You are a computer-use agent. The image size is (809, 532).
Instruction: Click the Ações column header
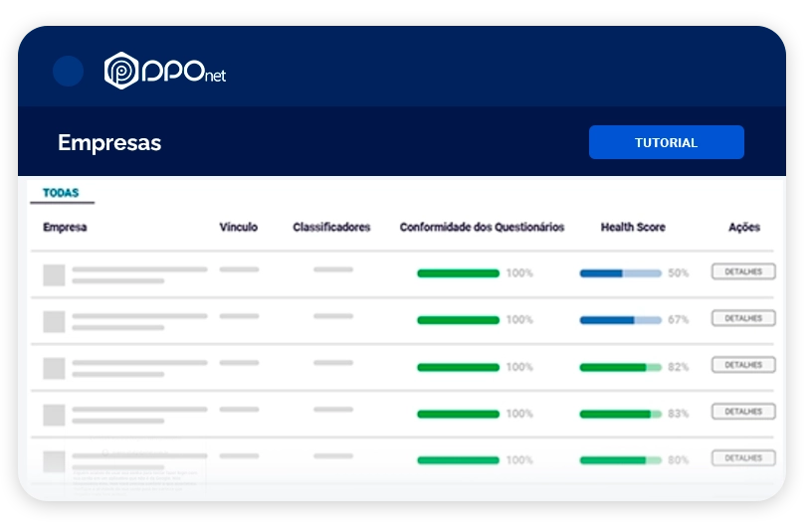(x=744, y=228)
